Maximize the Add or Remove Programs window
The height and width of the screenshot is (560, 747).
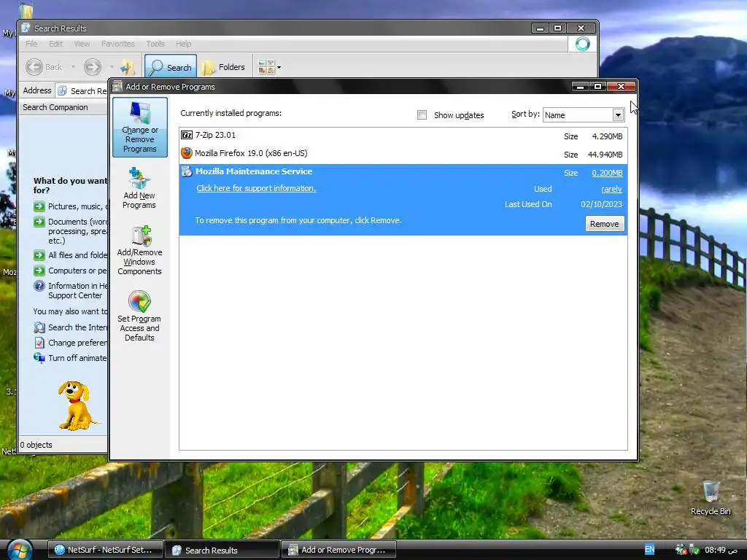[x=597, y=87]
